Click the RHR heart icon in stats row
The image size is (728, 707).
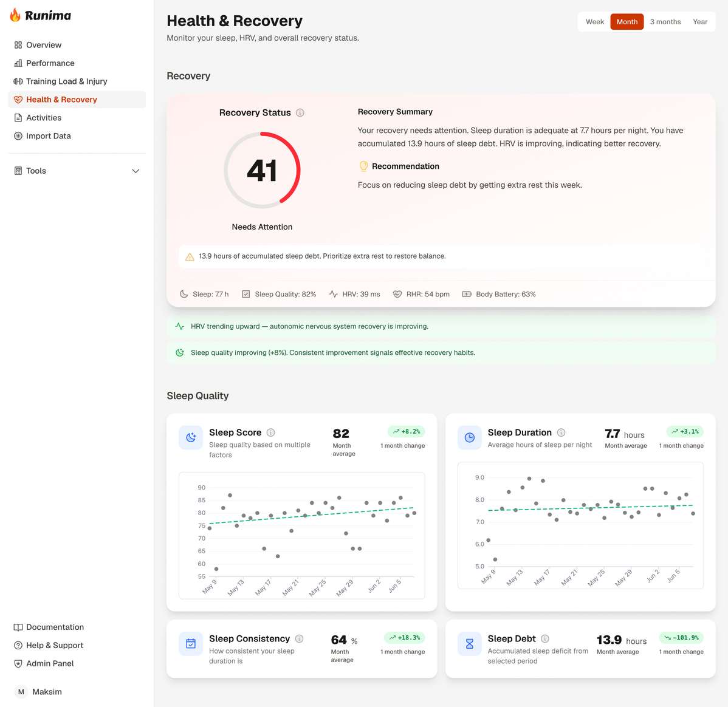(397, 295)
